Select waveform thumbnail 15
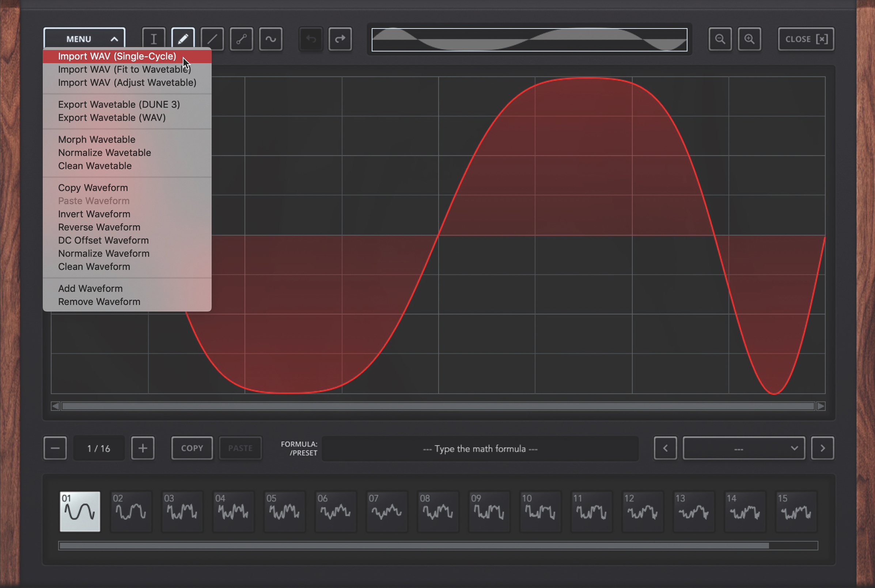Viewport: 875px width, 588px height. coord(796,512)
